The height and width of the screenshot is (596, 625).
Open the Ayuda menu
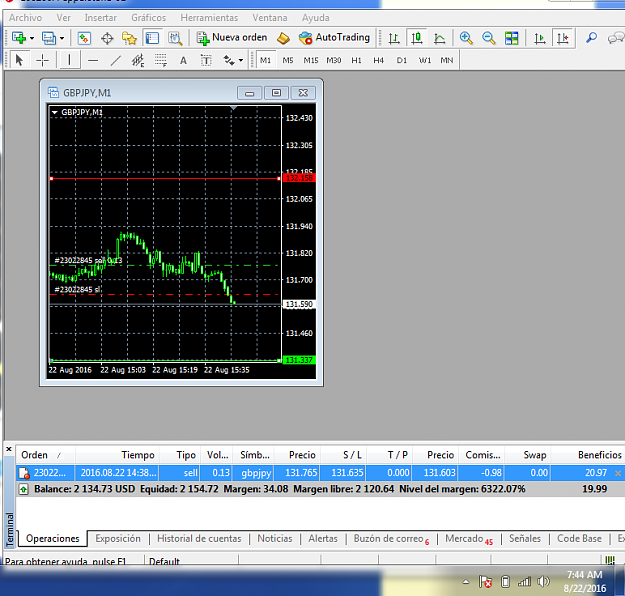tap(316, 18)
